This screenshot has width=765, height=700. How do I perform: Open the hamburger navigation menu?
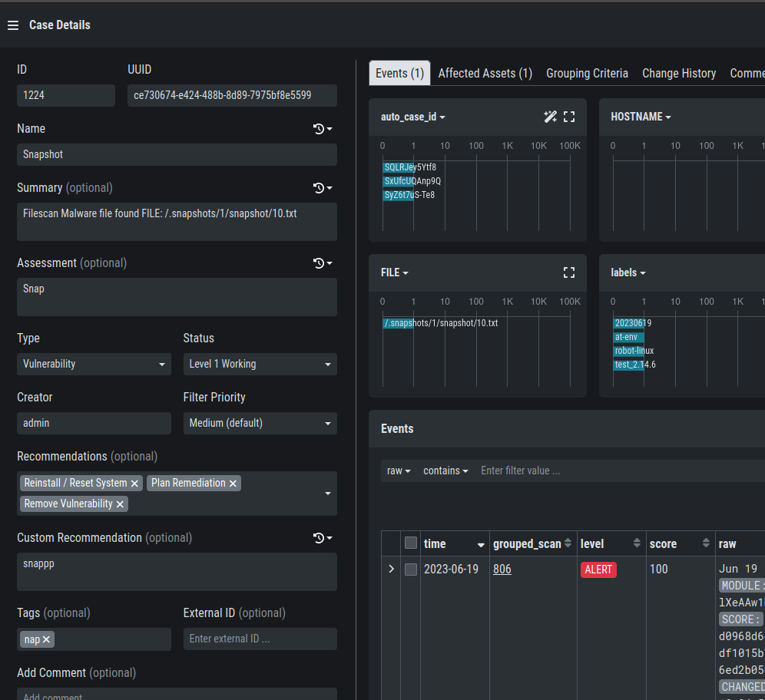(12, 25)
